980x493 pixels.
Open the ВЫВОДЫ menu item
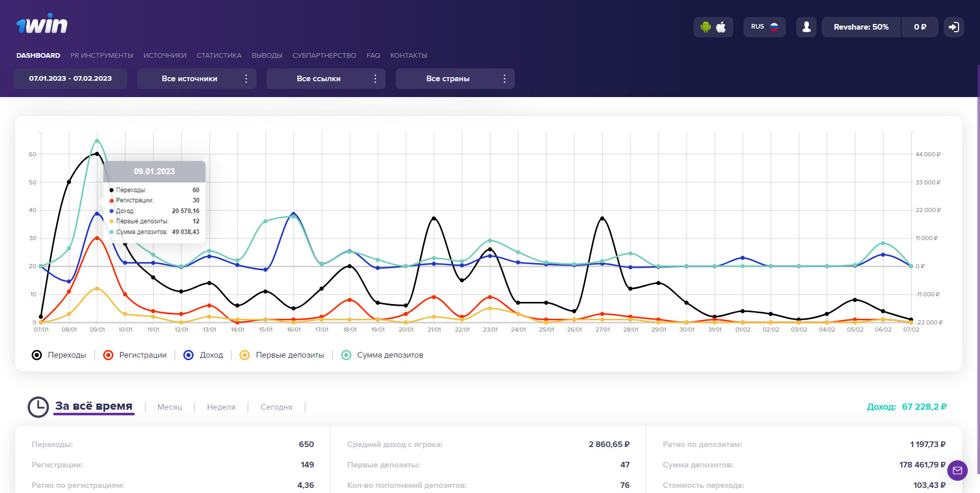[267, 56]
